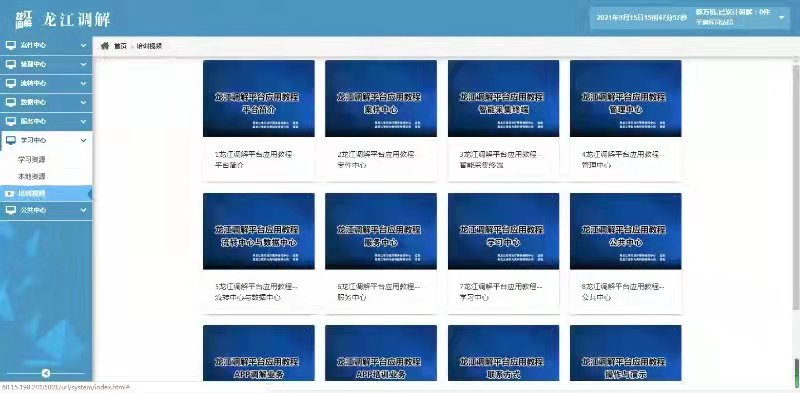Select 本地资源 in the sidebar submenu
The image size is (800, 393).
tap(32, 177)
